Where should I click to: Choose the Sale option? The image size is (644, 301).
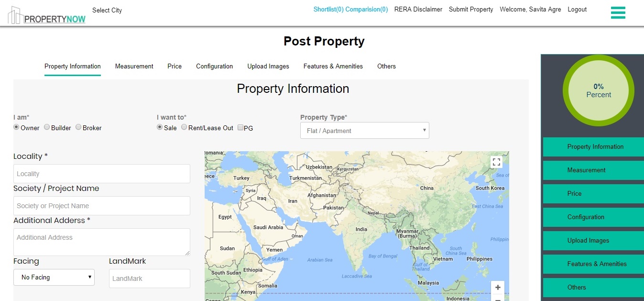[160, 127]
